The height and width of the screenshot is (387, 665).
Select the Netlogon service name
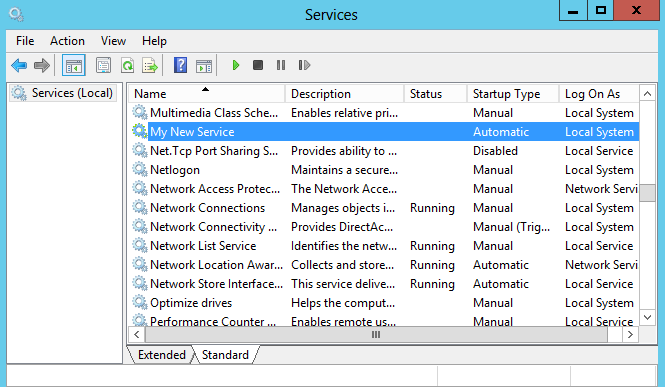(175, 170)
